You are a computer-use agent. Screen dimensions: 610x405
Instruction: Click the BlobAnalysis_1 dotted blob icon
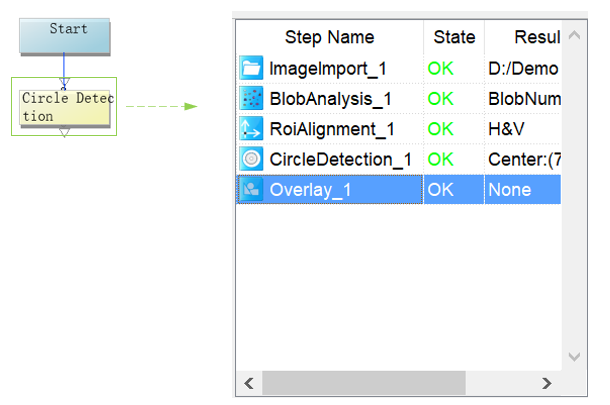point(251,99)
